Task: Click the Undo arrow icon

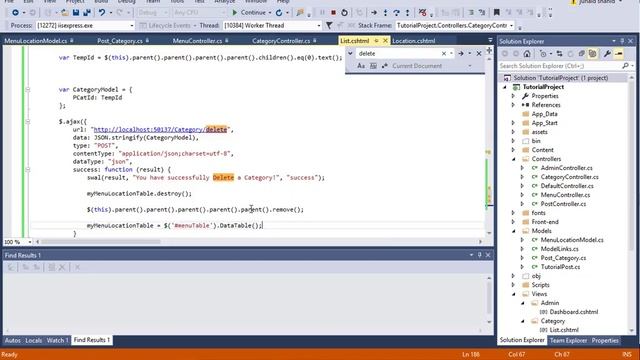Action: click(102, 13)
